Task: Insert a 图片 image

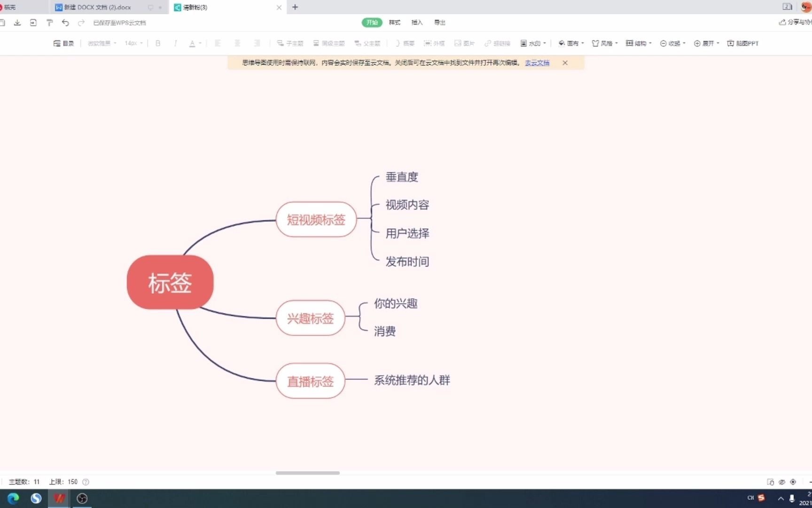Action: point(464,43)
